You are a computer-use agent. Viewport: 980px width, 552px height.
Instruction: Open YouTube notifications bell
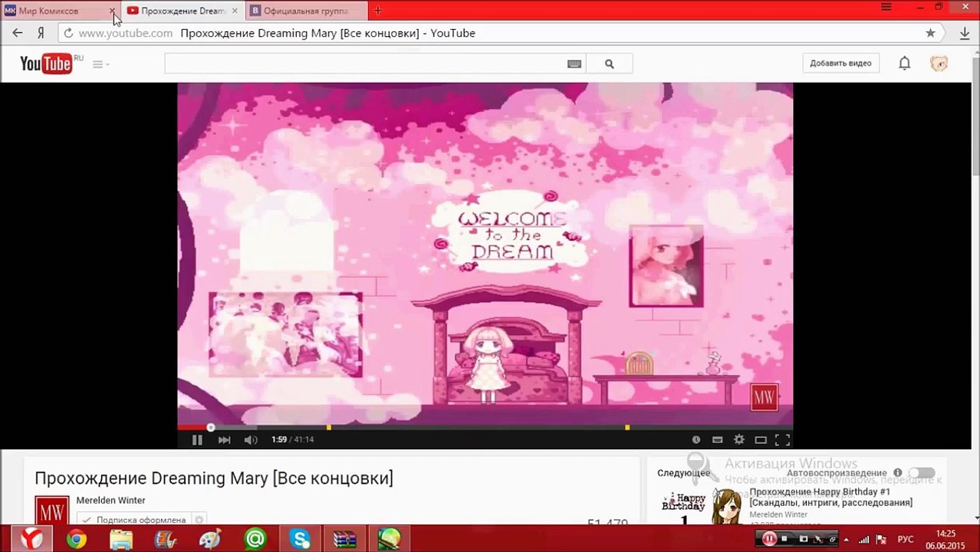click(905, 64)
